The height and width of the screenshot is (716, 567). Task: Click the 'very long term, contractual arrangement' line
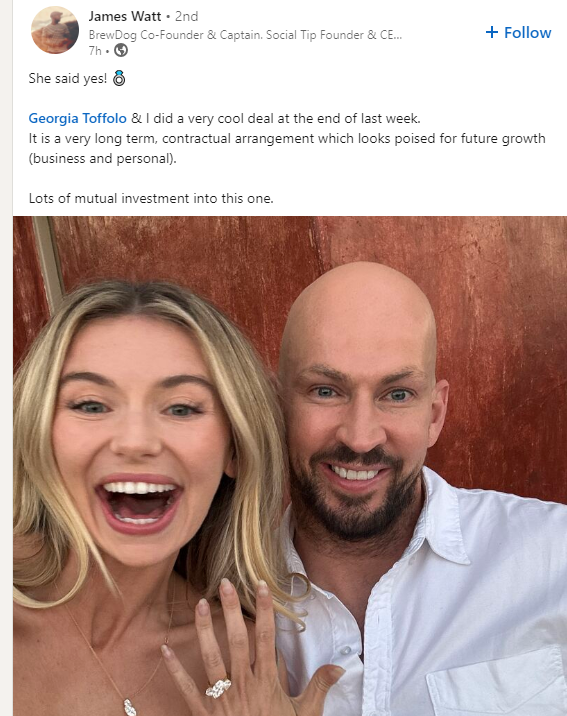click(287, 138)
